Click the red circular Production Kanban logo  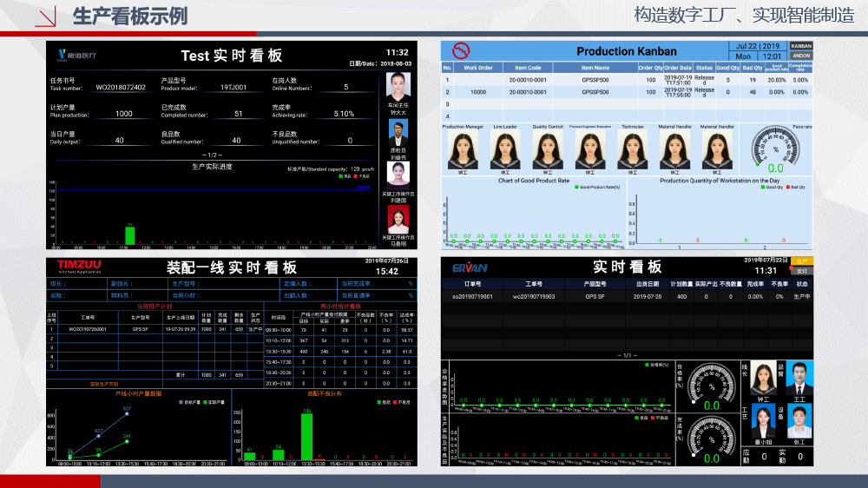(461, 51)
